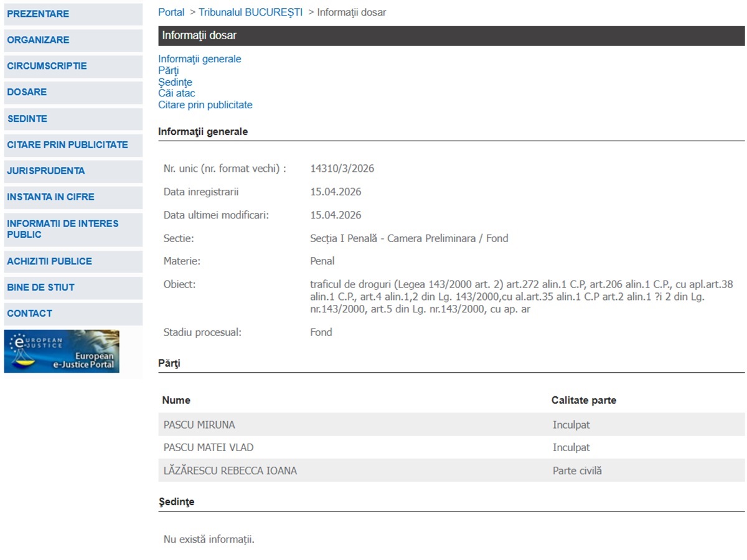Open the SEDINTE sidebar menu item
This screenshot has width=747, height=560.
[73, 119]
